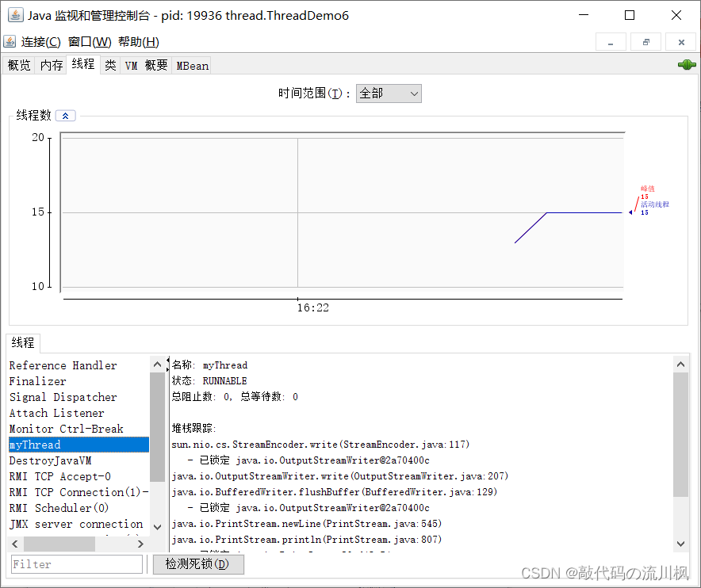This screenshot has height=588, width=701.
Task: Click the Java icon in the title bar
Action: coord(16,15)
